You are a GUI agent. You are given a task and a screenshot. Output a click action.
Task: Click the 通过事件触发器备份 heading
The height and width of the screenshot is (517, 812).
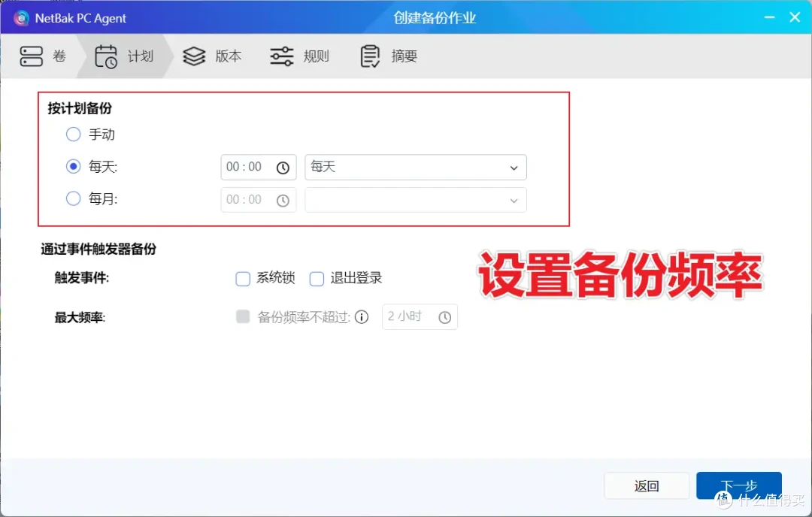(x=98, y=249)
